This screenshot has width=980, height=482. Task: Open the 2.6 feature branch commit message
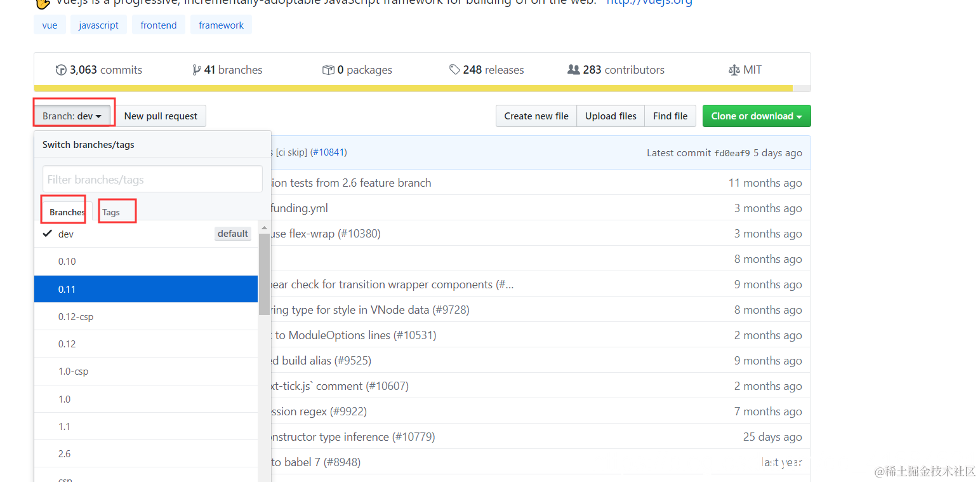tap(351, 183)
